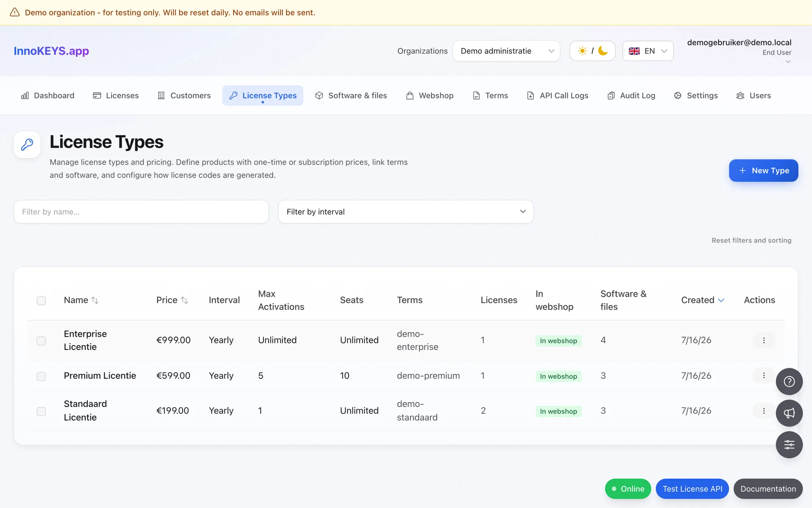Sort table by Price column arrows
The height and width of the screenshot is (508, 812).
184,300
